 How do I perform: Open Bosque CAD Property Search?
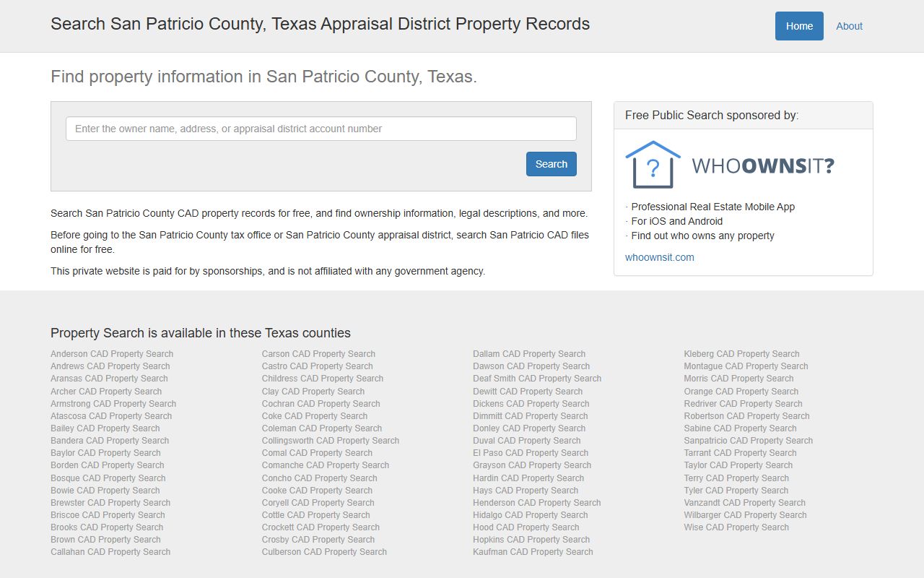tap(108, 478)
